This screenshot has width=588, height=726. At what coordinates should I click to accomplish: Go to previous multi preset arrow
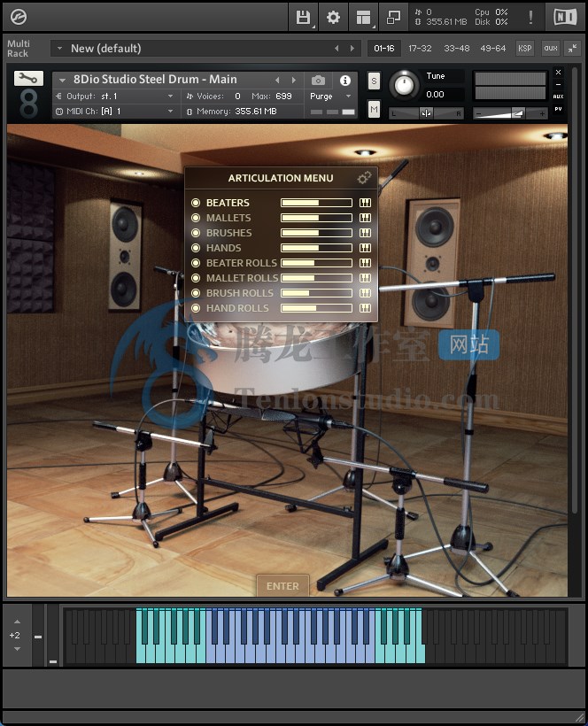pyautogui.click(x=337, y=48)
